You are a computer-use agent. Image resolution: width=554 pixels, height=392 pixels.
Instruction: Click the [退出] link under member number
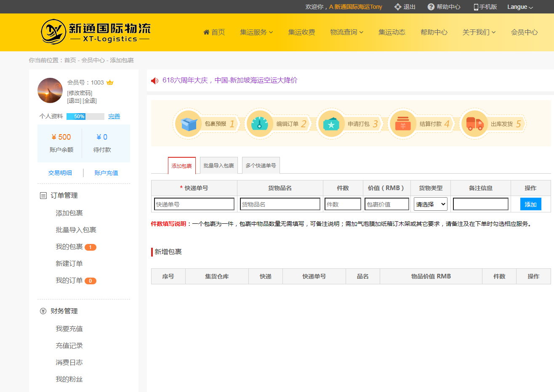click(74, 101)
